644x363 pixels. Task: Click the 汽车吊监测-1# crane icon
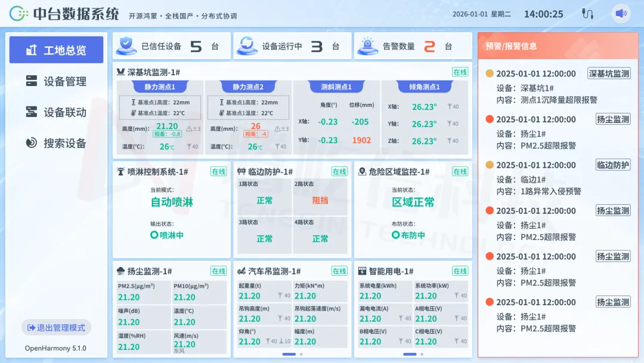[241, 271]
